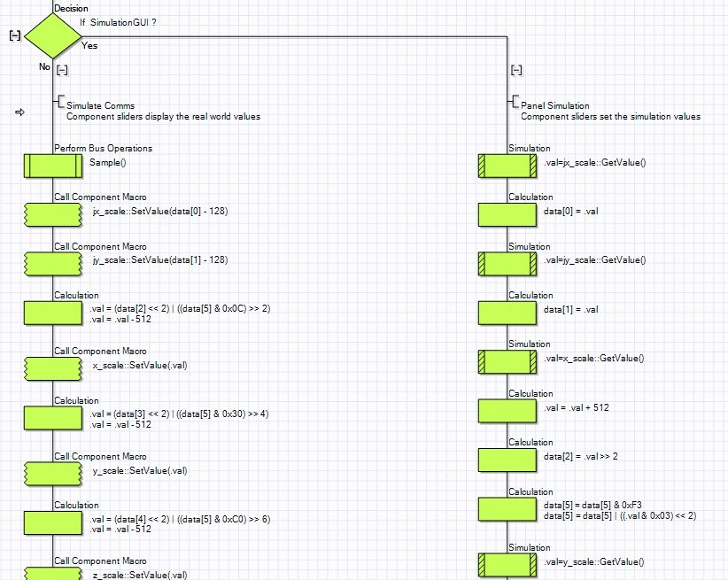Select the .val = .val + 512 calculation icon
Image resolution: width=728 pixels, height=580 pixels.
point(507,410)
